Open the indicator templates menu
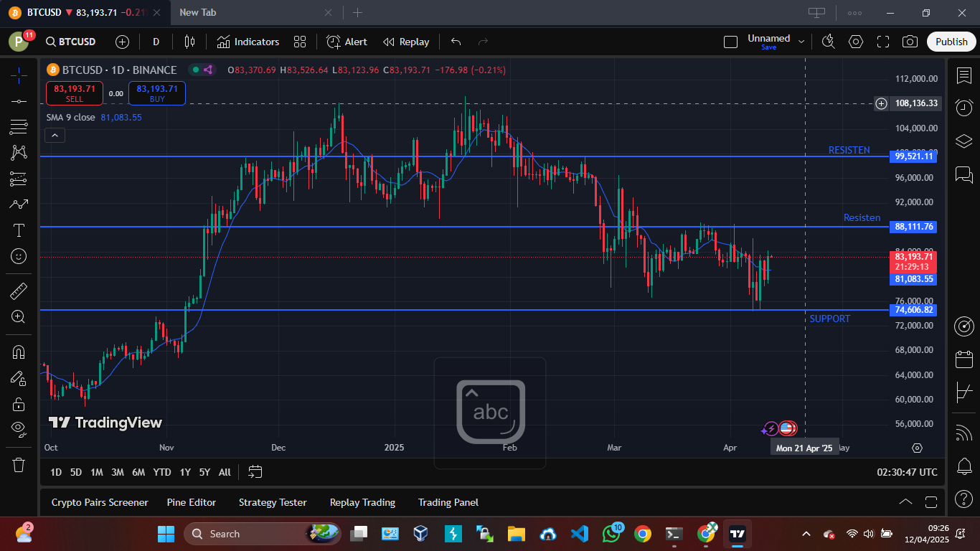 click(x=300, y=42)
